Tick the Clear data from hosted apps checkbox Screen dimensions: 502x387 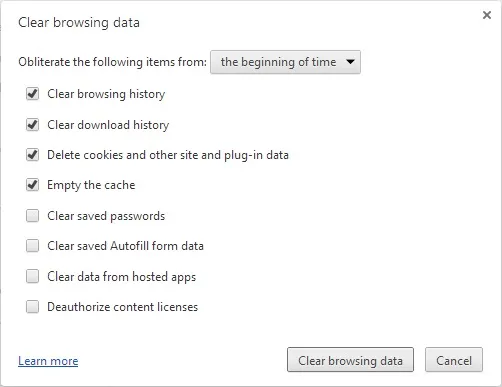pyautogui.click(x=32, y=276)
